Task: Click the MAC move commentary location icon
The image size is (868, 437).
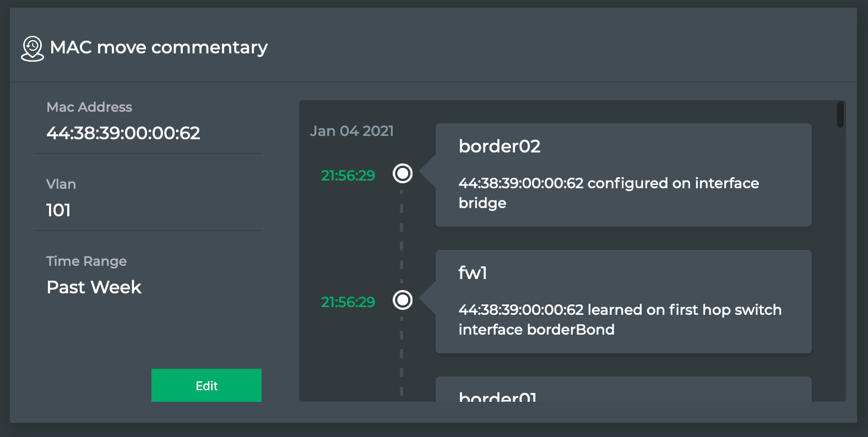Action: [x=32, y=48]
